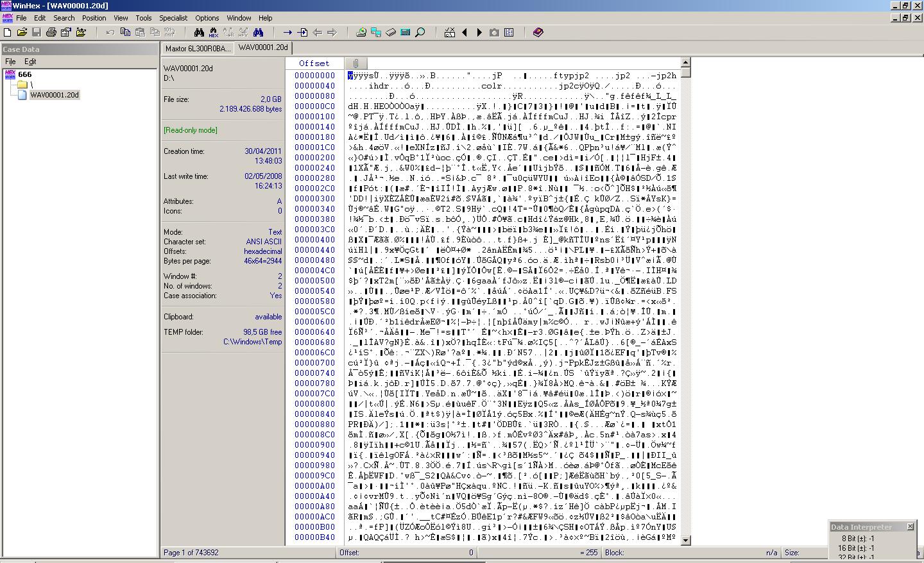Image resolution: width=924 pixels, height=563 pixels.
Task: Click the Case association Yes value
Action: 276,296
